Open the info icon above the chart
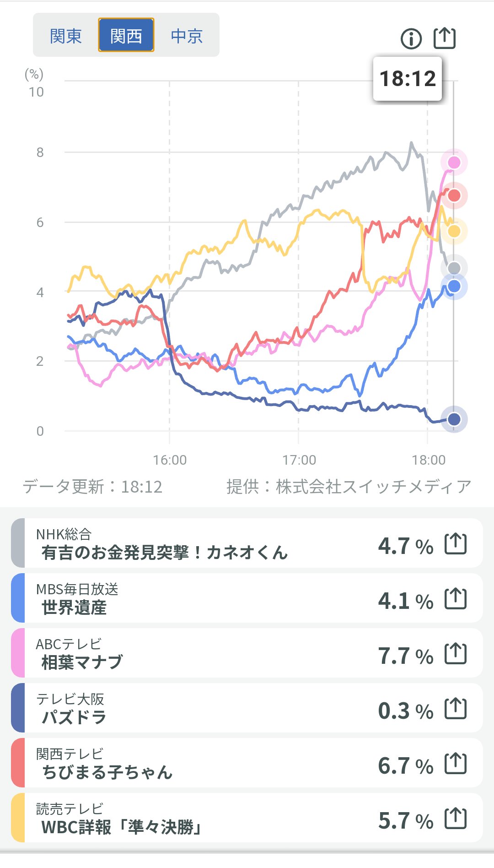Image resolution: width=494 pixels, height=868 pixels. click(x=411, y=39)
